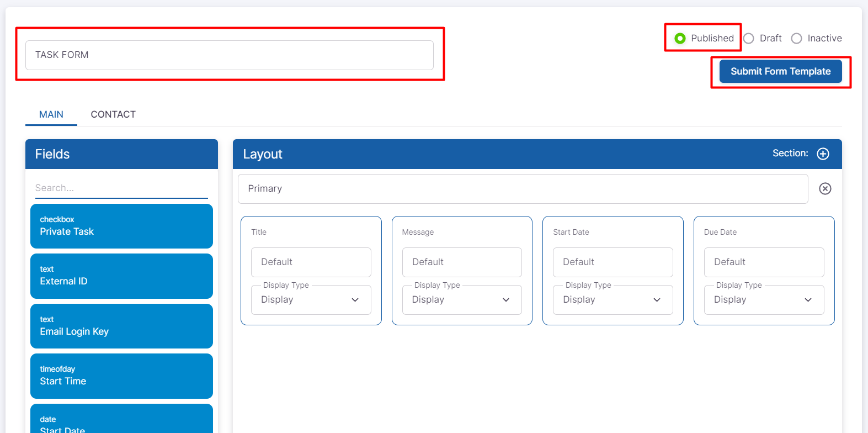The height and width of the screenshot is (433, 868).
Task: Pick the External ID text field
Action: pyautogui.click(x=121, y=276)
